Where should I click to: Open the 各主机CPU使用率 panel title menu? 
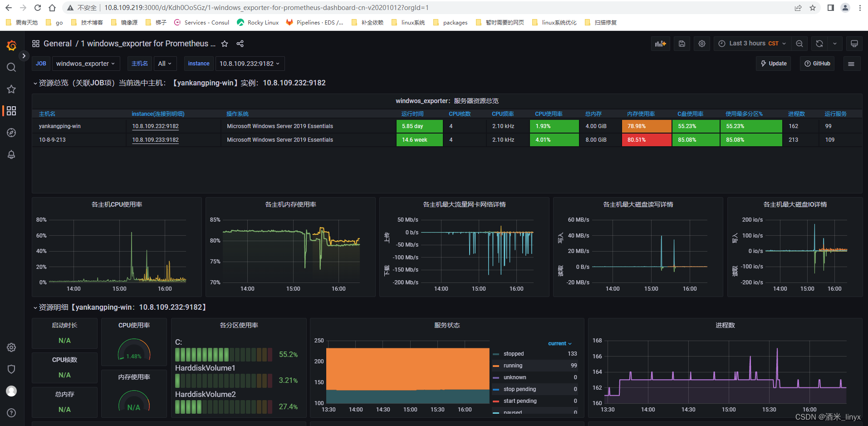tap(117, 204)
